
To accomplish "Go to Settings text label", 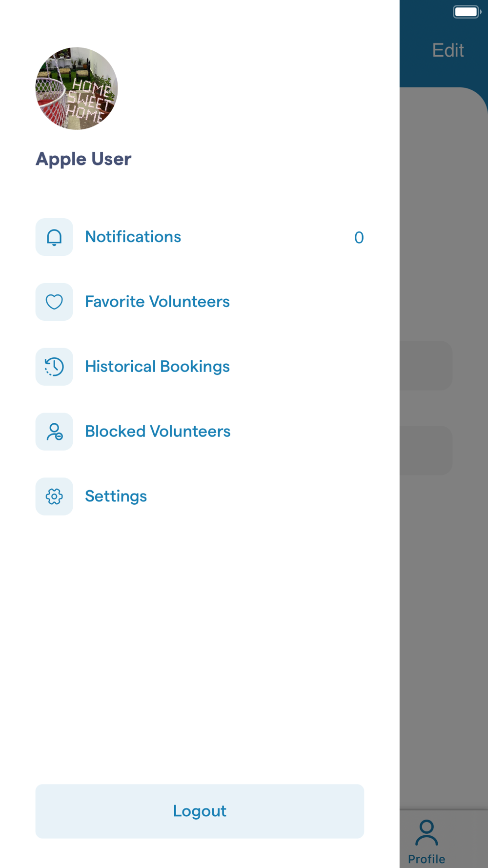I will [x=116, y=496].
